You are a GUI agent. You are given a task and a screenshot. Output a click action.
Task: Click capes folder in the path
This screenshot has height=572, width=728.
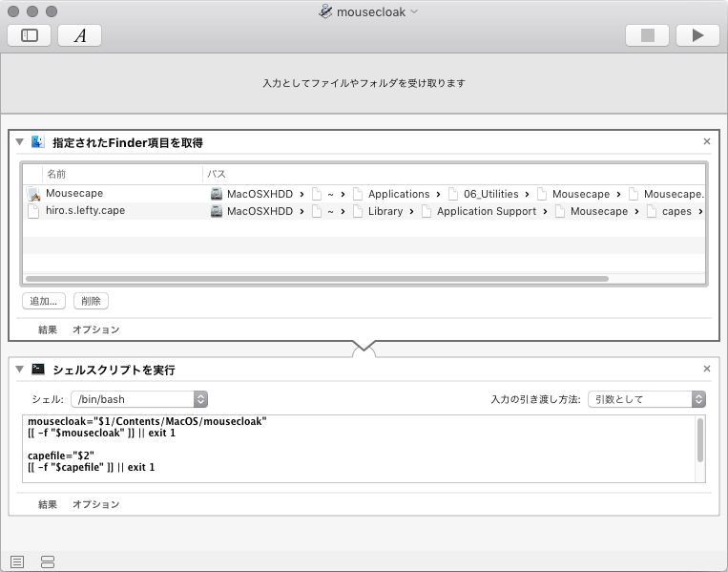(x=676, y=211)
